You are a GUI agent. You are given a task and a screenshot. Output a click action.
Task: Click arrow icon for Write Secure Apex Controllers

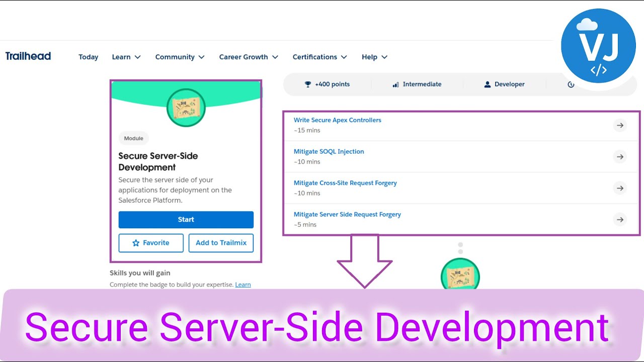(x=620, y=125)
